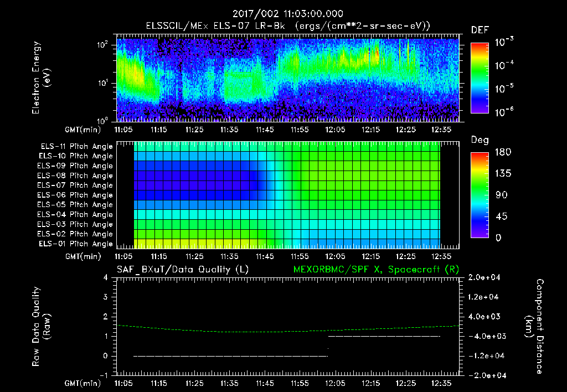This screenshot has width=567, height=392.
Task: Click the ELS-03 Pitch Angle row label
Action: (75, 224)
